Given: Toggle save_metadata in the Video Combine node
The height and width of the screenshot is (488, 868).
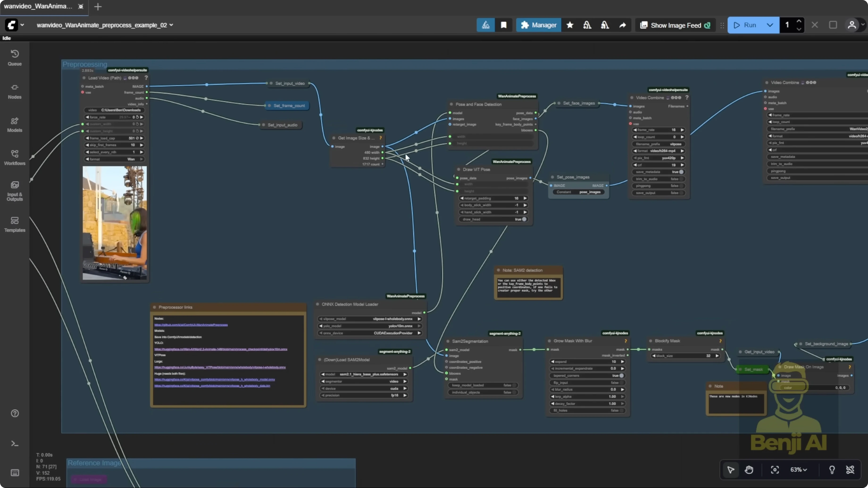Looking at the screenshot, I should (681, 172).
